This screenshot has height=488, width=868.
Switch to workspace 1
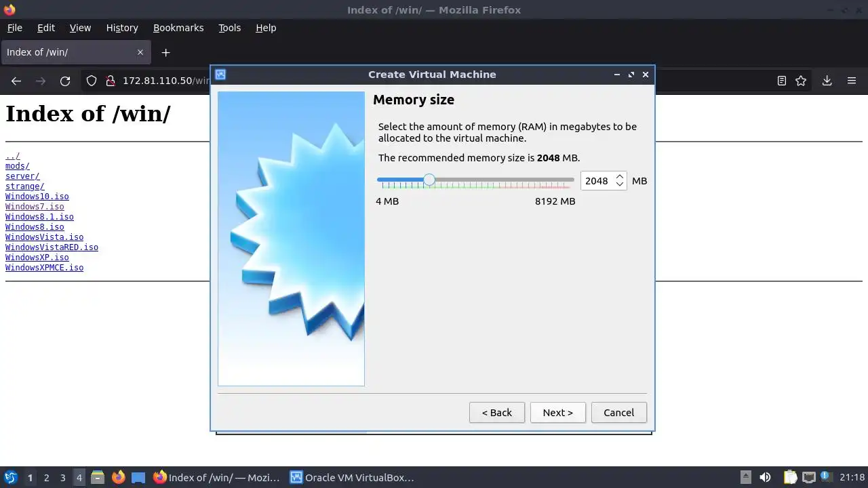point(30,477)
